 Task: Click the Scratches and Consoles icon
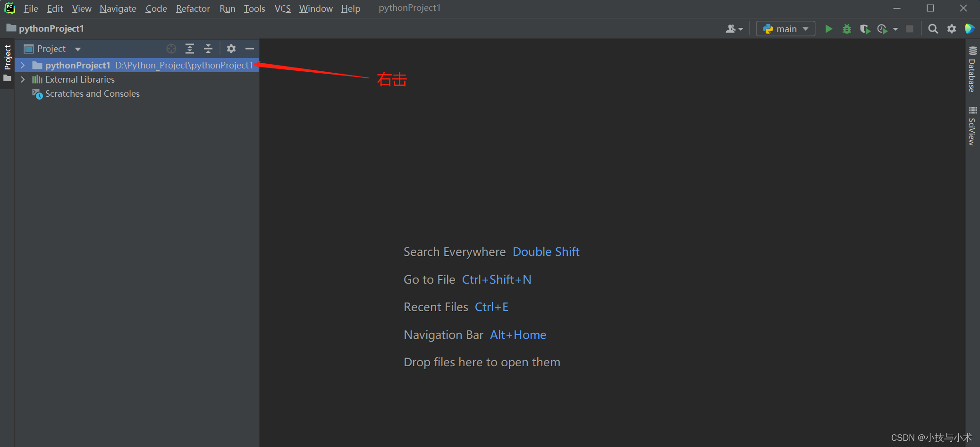coord(37,94)
